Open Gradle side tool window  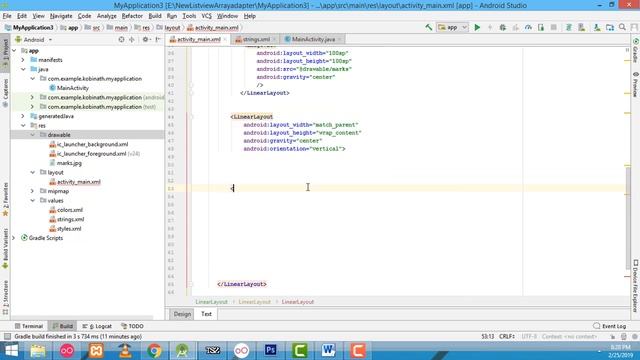click(636, 51)
